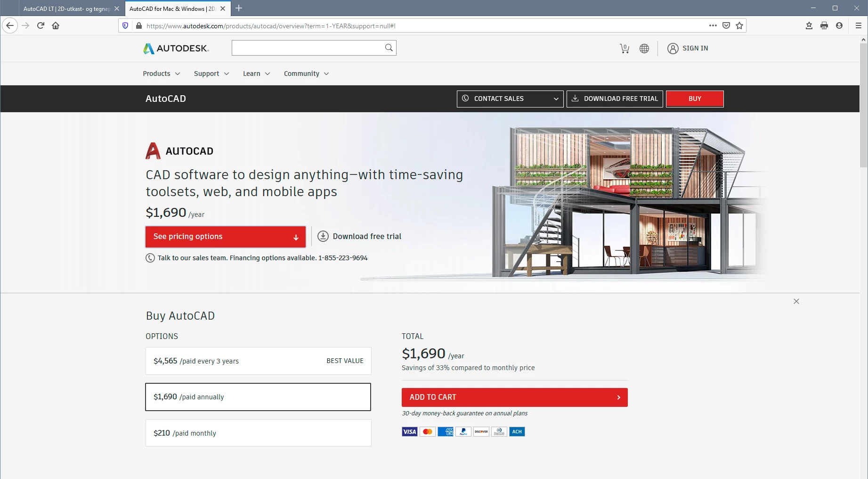The height and width of the screenshot is (479, 868).
Task: Reload the page with the refresh icon
Action: point(41,25)
